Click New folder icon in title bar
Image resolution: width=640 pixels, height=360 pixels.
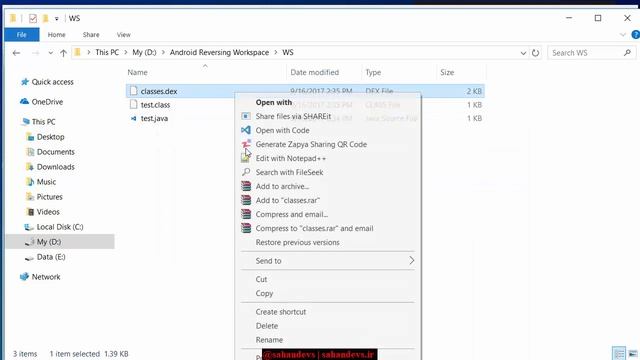click(x=45, y=18)
